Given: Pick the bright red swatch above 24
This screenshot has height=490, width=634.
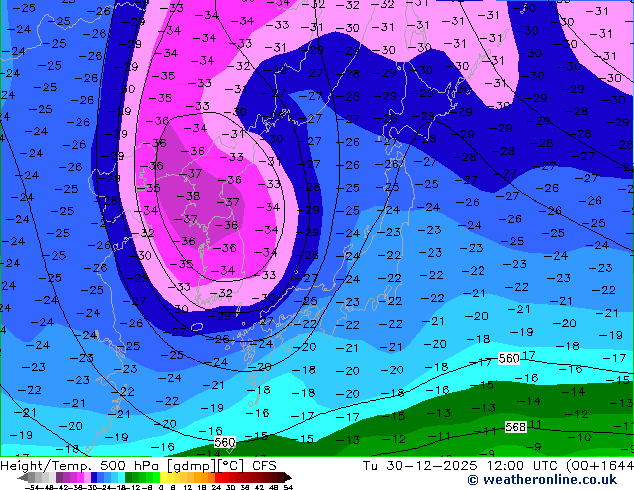Looking at the screenshot, I should (218, 477).
